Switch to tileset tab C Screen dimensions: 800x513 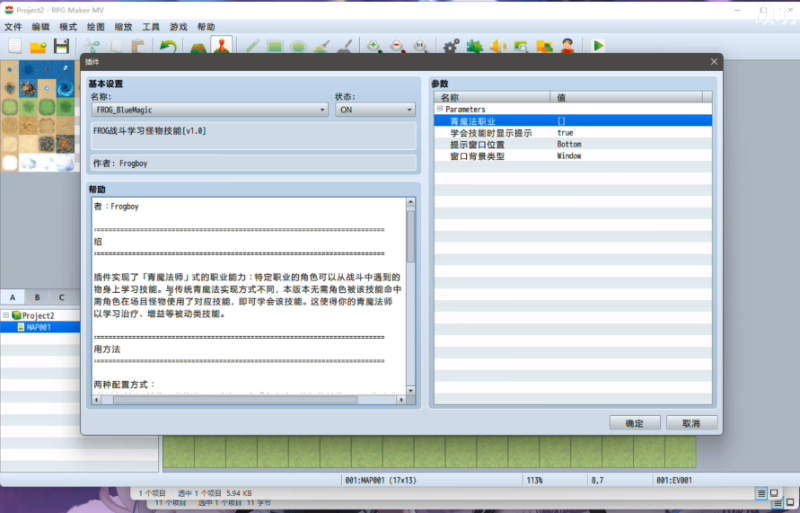point(61,297)
